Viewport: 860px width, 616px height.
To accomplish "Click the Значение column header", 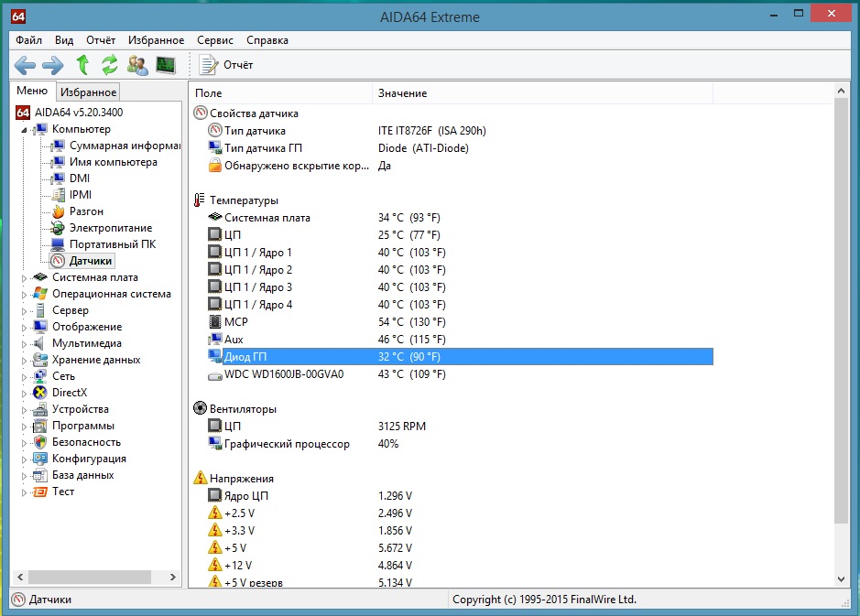I will [x=403, y=93].
